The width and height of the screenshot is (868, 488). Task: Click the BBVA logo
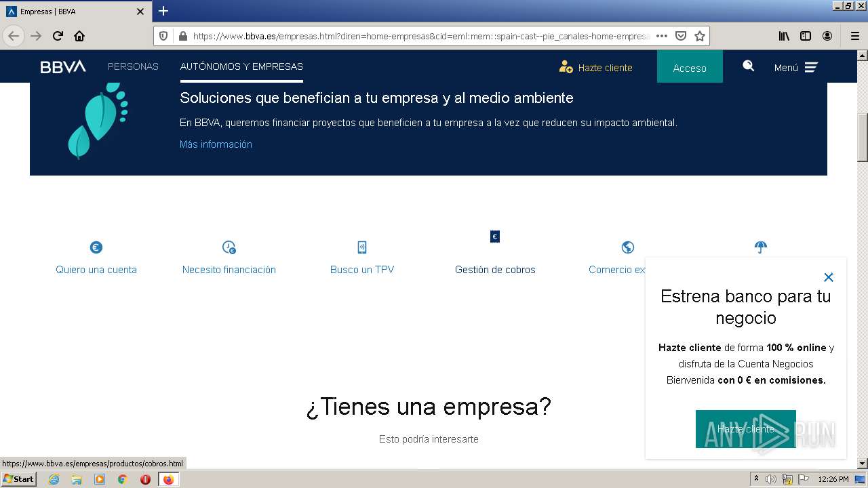tap(63, 66)
